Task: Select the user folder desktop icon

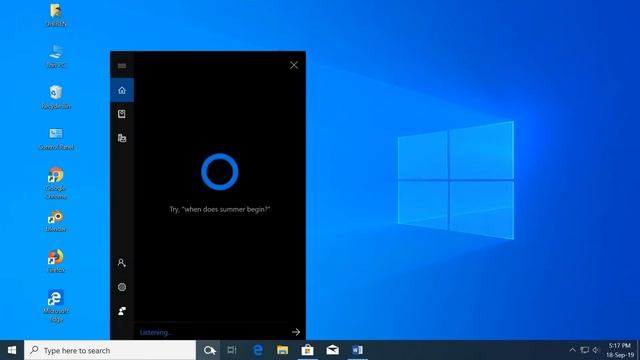Action: (x=56, y=15)
